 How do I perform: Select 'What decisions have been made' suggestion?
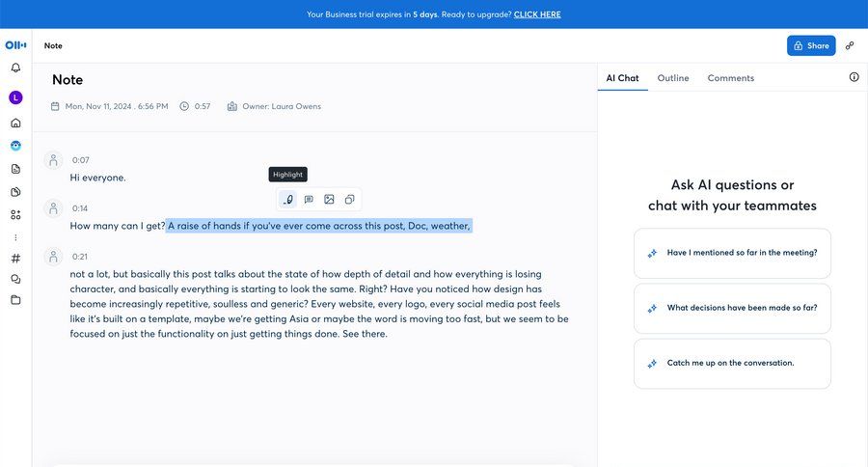(732, 309)
